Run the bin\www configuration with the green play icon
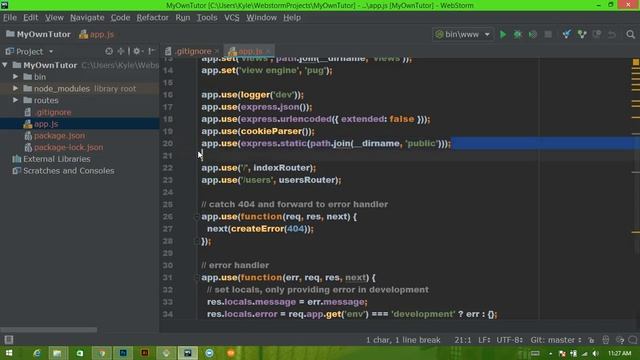The width and height of the screenshot is (640, 360). tap(503, 35)
